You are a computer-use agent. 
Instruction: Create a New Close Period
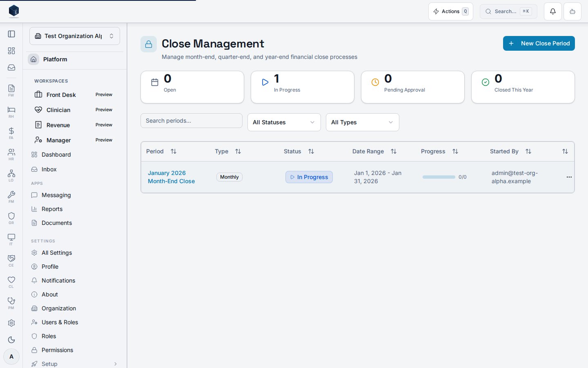539,43
